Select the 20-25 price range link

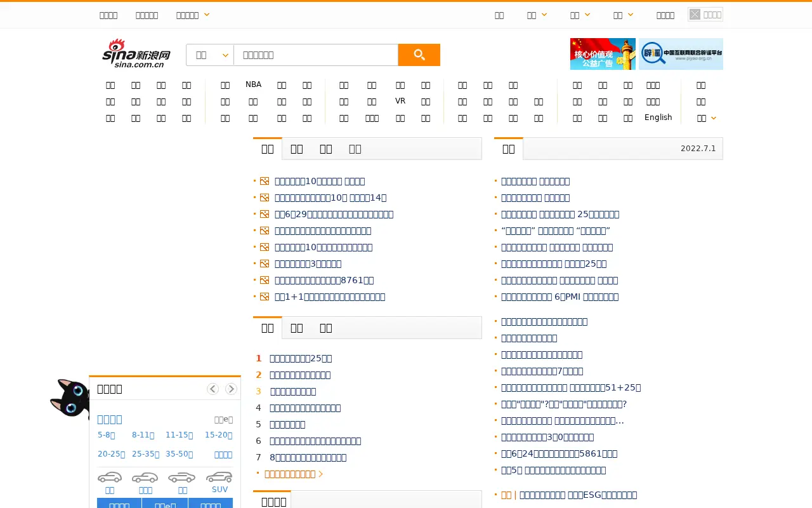(x=111, y=454)
